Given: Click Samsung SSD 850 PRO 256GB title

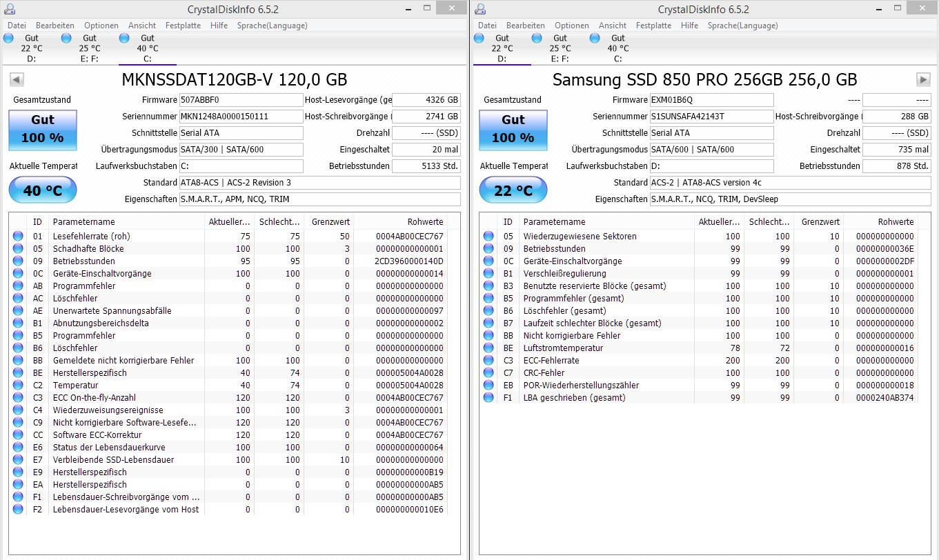Looking at the screenshot, I should click(x=705, y=79).
